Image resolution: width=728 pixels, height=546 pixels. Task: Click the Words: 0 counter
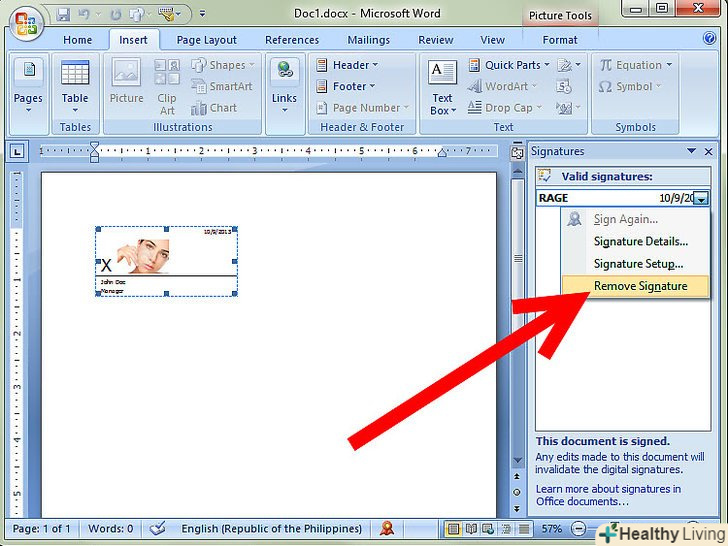(x=110, y=529)
